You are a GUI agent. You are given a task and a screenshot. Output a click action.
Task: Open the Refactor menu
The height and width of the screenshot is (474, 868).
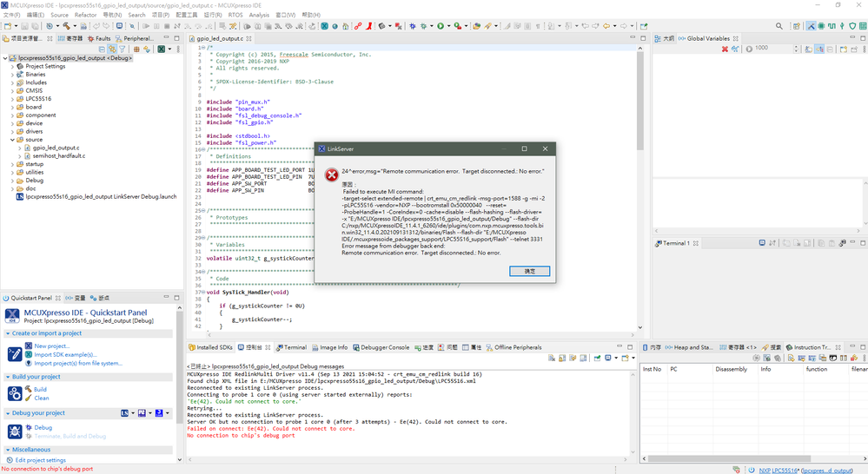85,15
